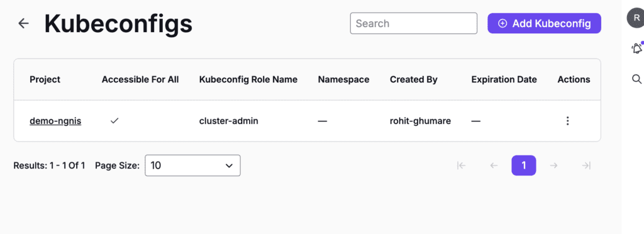Open the notifications bell icon
644x234 pixels.
click(x=636, y=48)
